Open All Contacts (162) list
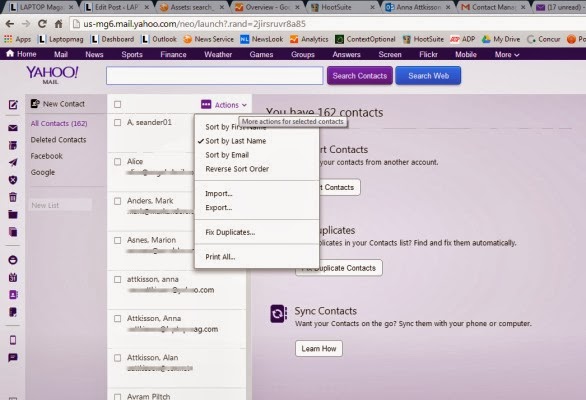Screen dimensions: 586x400 pos(59,123)
